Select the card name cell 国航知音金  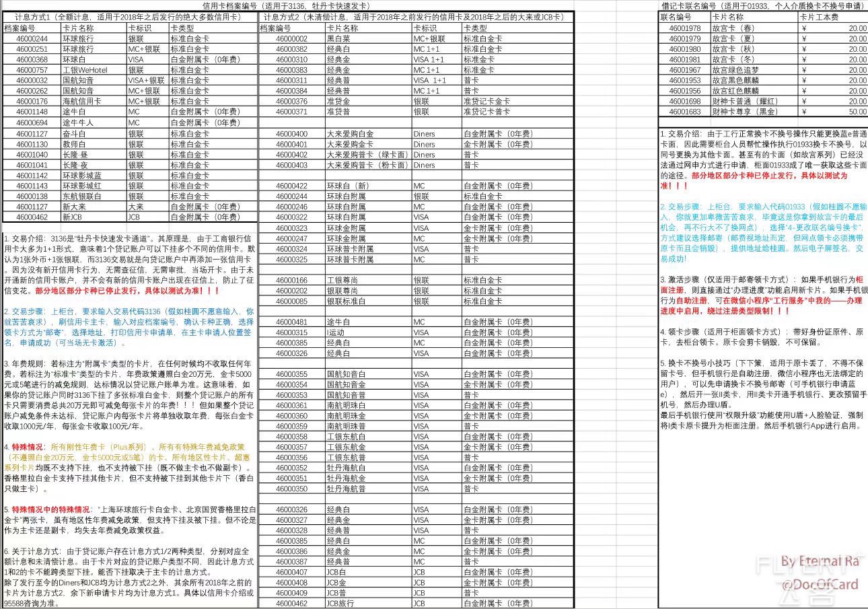pyautogui.click(x=368, y=384)
